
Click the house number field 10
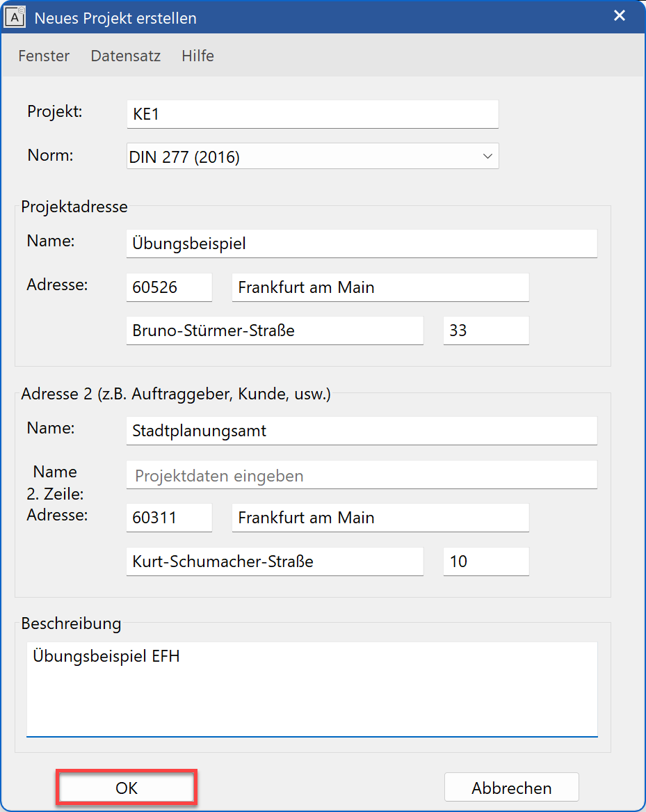coord(486,562)
